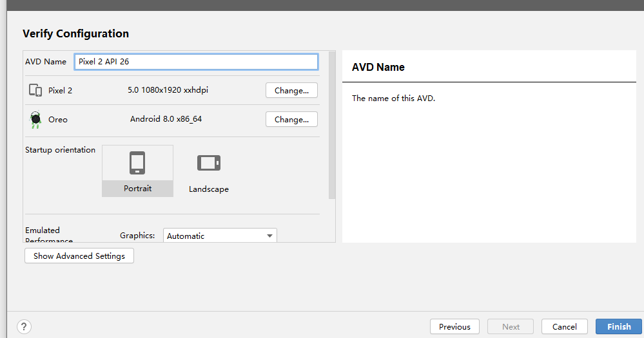This screenshot has width=644, height=338.
Task: Click the 'Pixel 2' device label
Action: click(x=61, y=91)
